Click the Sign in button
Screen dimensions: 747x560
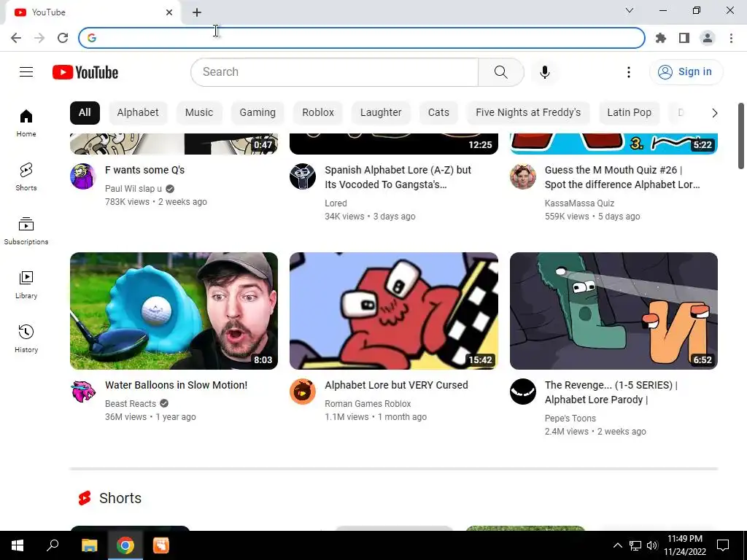[x=686, y=72]
